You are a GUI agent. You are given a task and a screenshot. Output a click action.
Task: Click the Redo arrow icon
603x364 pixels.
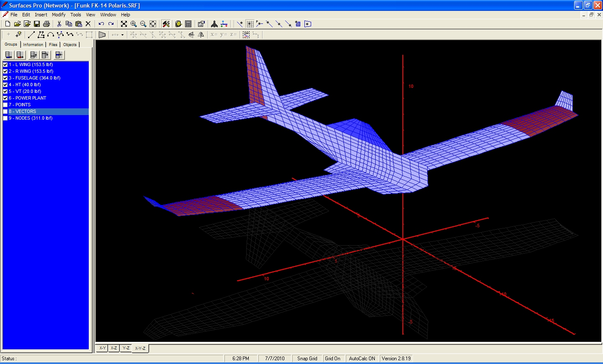click(x=111, y=24)
